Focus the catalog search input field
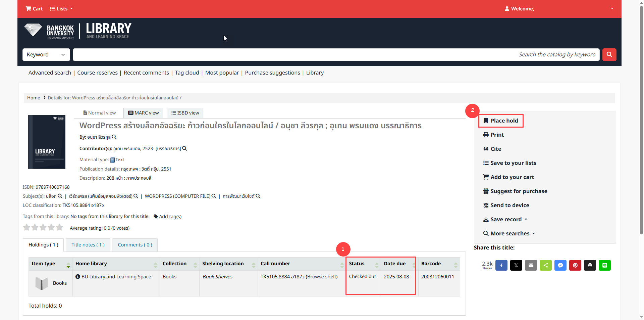Screen dimensions: 644x320 pyautogui.click(x=336, y=55)
